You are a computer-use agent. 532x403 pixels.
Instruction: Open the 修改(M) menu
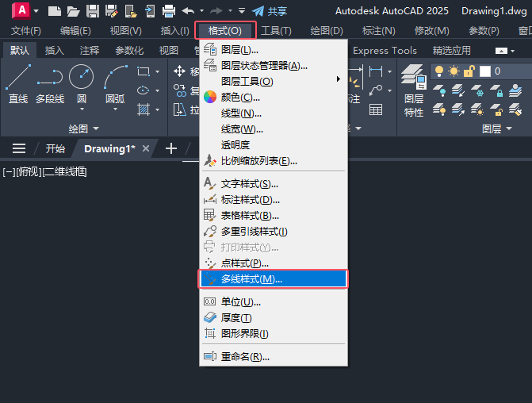coord(431,31)
